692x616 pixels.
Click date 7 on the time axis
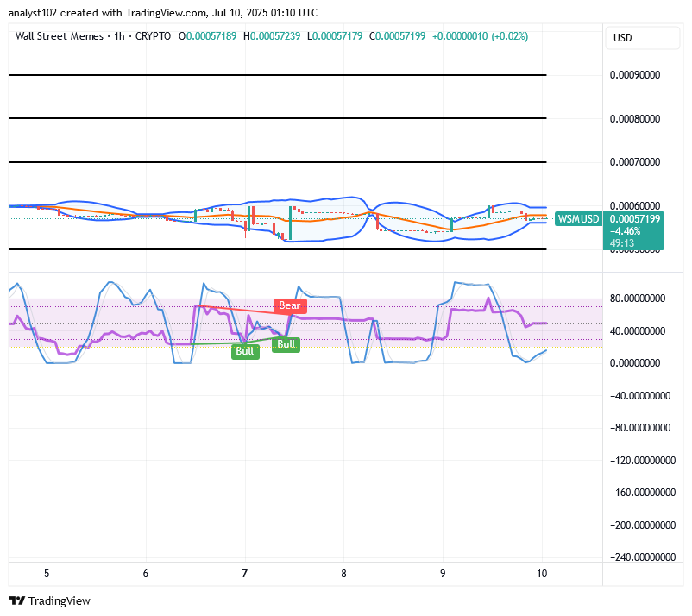pyautogui.click(x=244, y=574)
